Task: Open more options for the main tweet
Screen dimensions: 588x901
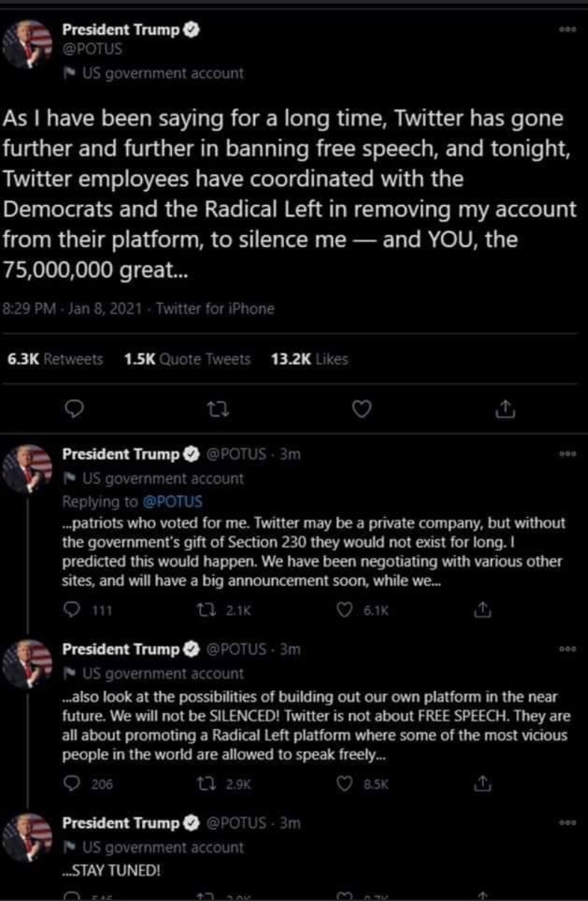Action: point(565,31)
